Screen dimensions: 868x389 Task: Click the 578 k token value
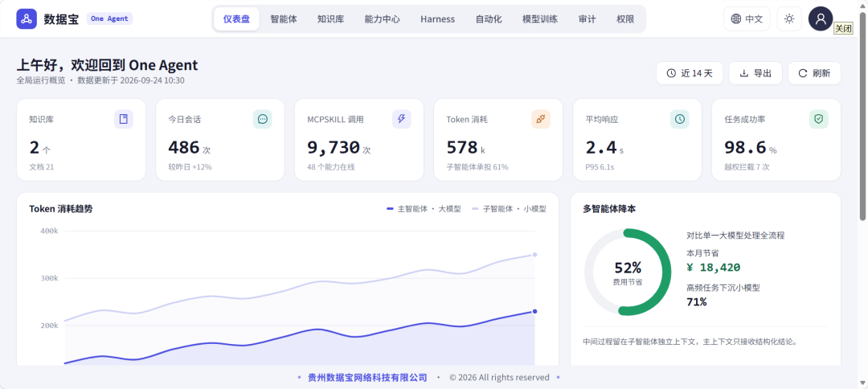click(x=461, y=148)
